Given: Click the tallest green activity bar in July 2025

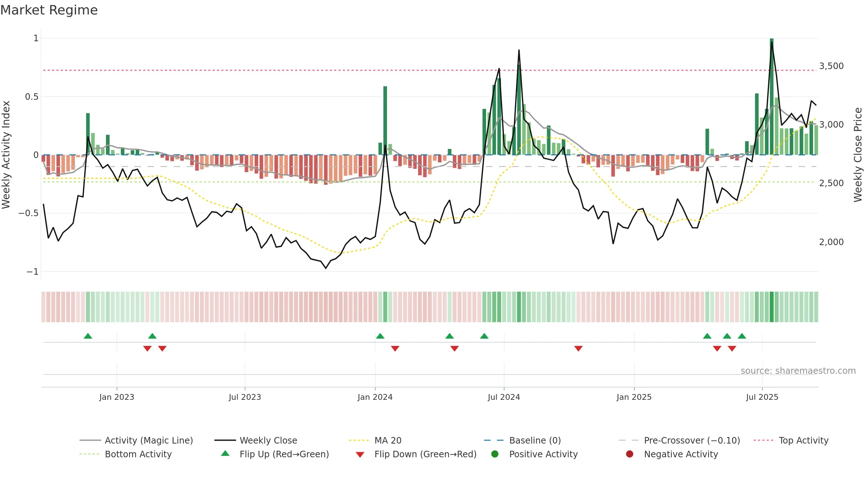Looking at the screenshot, I should tap(772, 97).
